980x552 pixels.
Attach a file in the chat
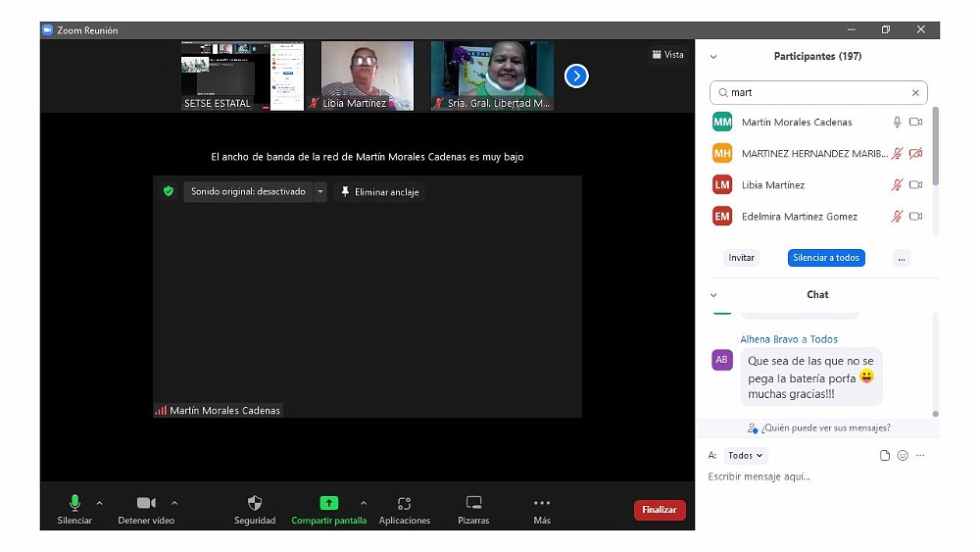pyautogui.click(x=885, y=456)
